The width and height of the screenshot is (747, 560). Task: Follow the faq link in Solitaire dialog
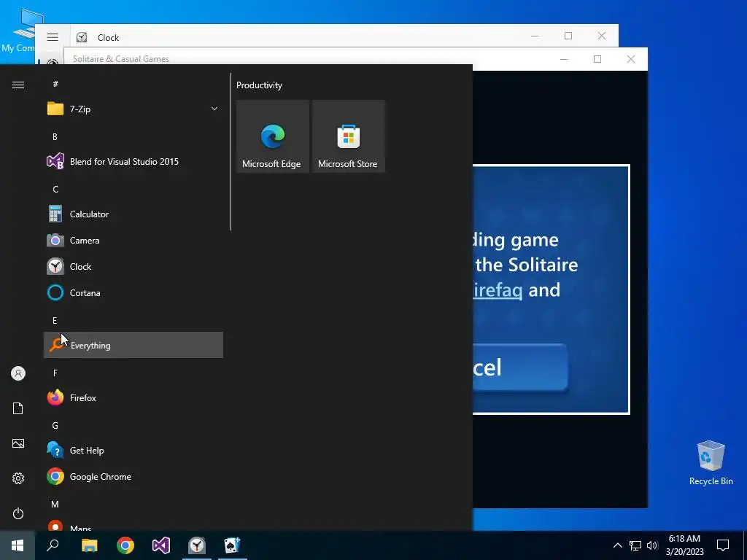point(498,290)
